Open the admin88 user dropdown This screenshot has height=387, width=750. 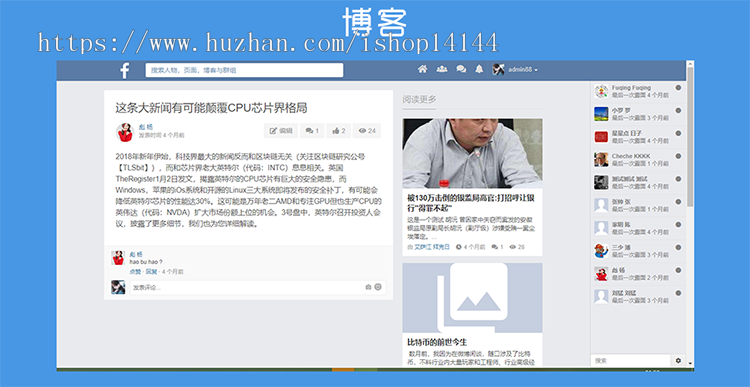tap(523, 70)
